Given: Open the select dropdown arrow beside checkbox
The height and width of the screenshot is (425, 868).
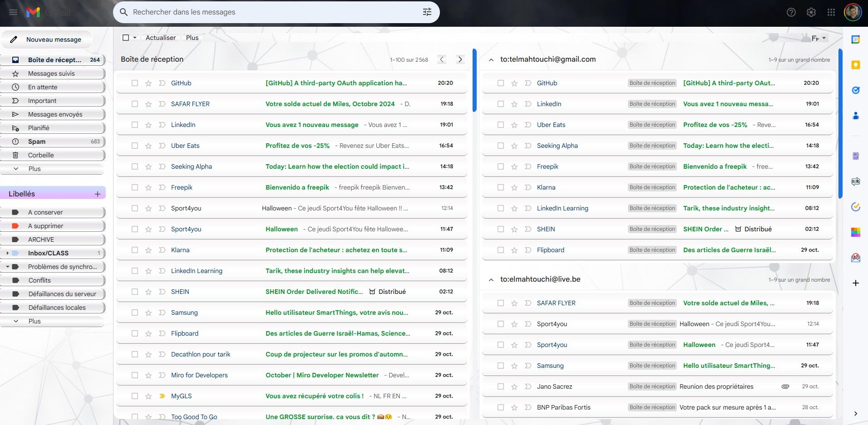Looking at the screenshot, I should 135,38.
